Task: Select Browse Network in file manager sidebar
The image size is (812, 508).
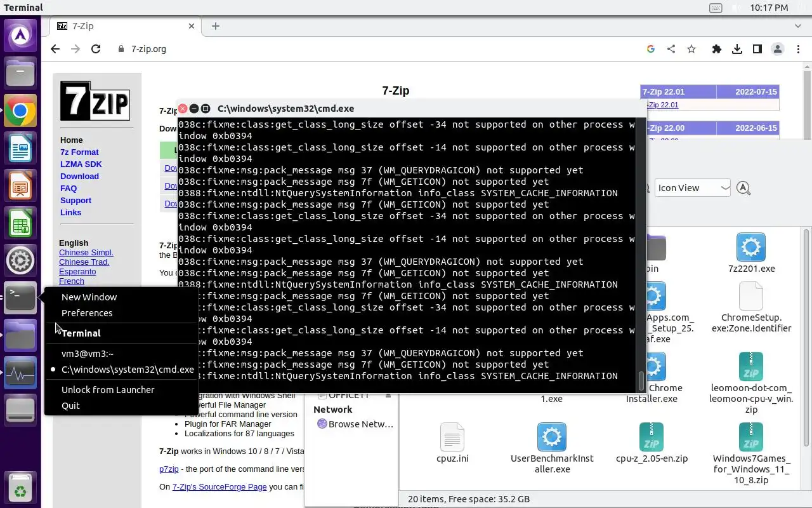Action: 355,424
